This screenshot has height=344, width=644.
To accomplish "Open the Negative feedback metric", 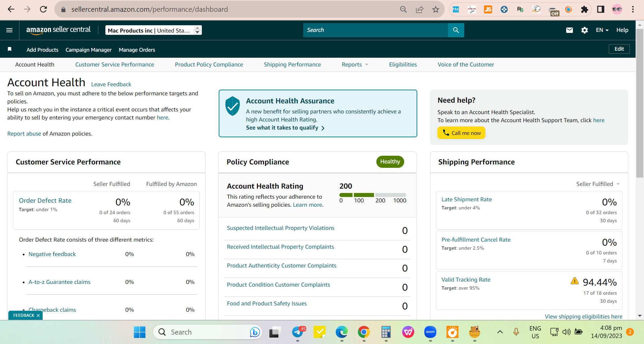I will (52, 254).
